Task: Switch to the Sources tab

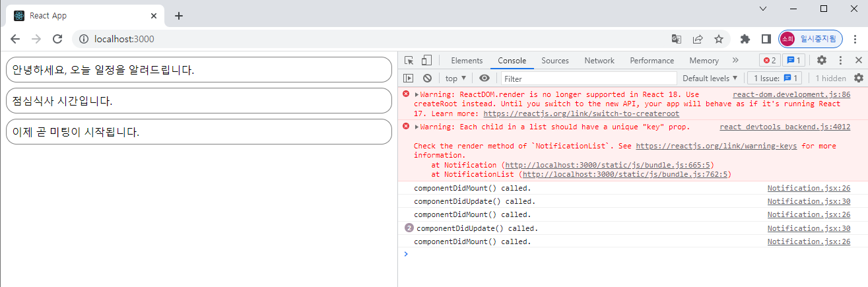Action: (x=555, y=60)
